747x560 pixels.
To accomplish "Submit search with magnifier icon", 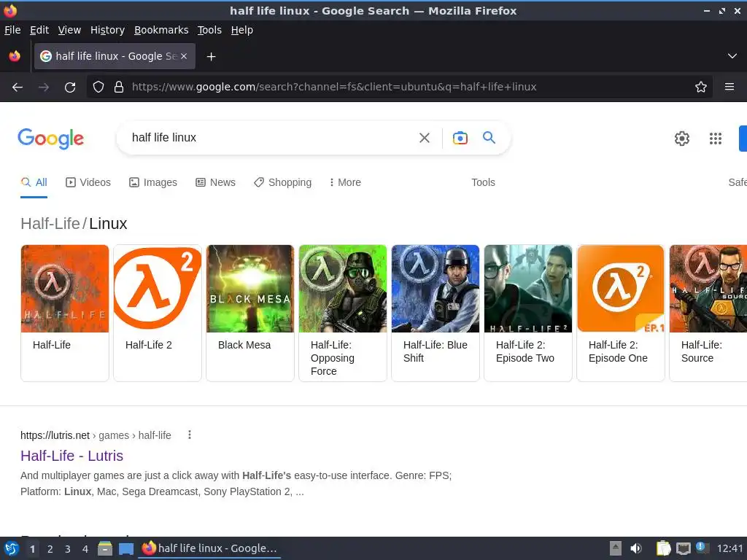I will (x=489, y=138).
